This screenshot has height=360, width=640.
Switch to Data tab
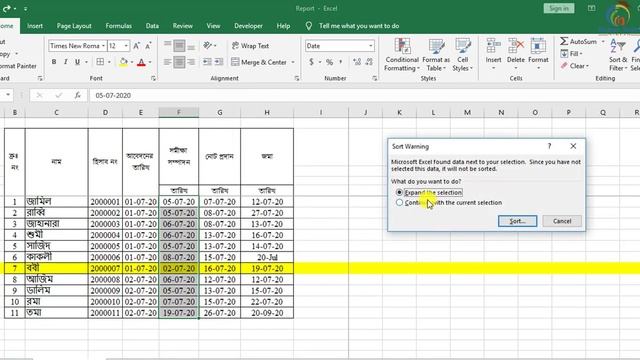tap(152, 26)
